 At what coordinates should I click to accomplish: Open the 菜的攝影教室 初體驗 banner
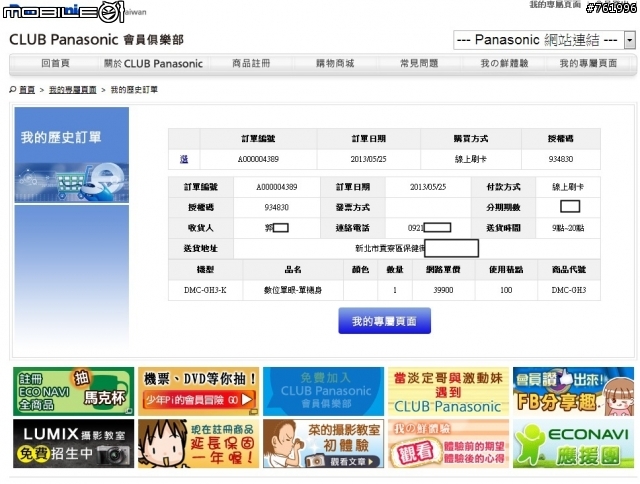[x=323, y=444]
